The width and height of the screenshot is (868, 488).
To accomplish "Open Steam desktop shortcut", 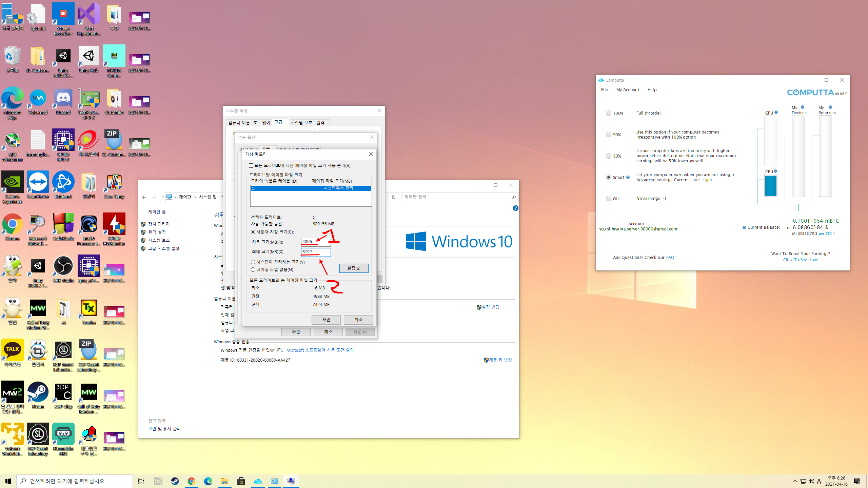I will tap(38, 395).
